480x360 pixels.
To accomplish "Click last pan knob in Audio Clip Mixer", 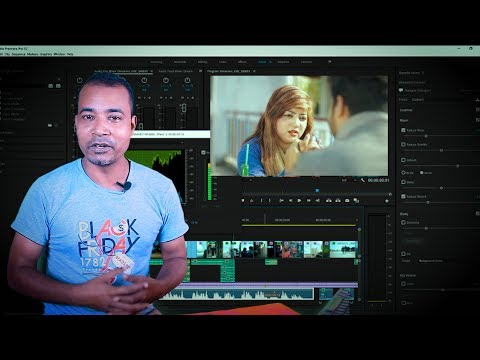I will pos(187,80).
